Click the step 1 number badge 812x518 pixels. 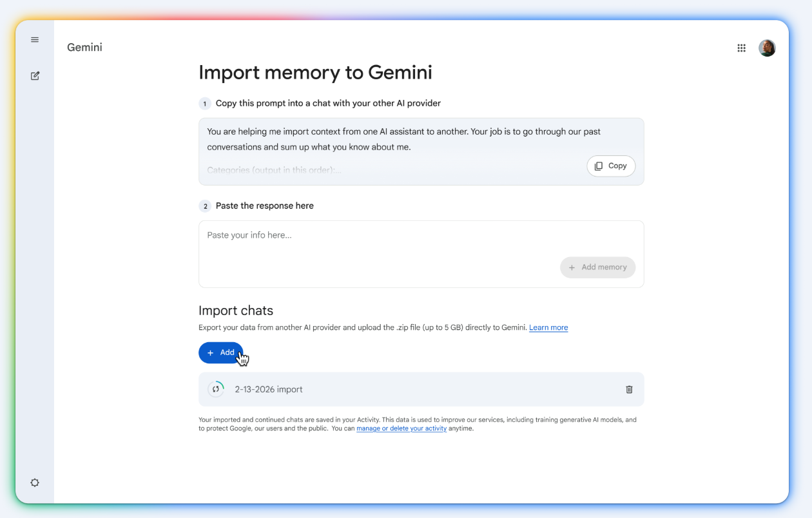tap(205, 104)
